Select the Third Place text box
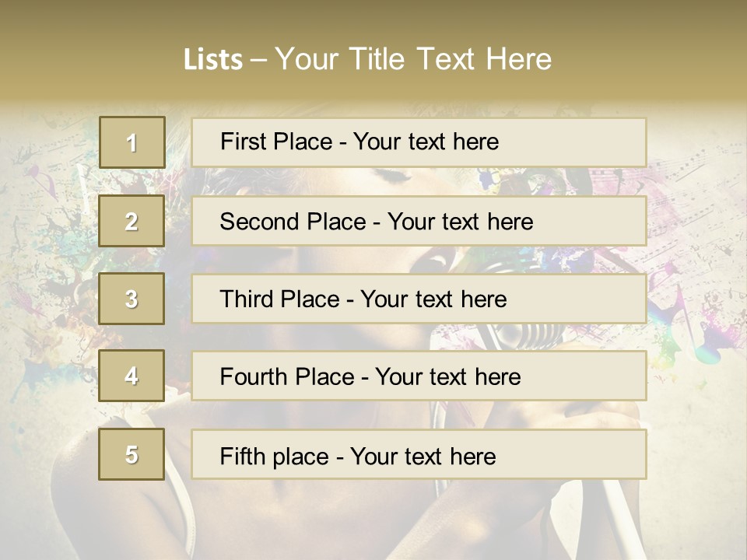The width and height of the screenshot is (747, 560). [x=419, y=299]
